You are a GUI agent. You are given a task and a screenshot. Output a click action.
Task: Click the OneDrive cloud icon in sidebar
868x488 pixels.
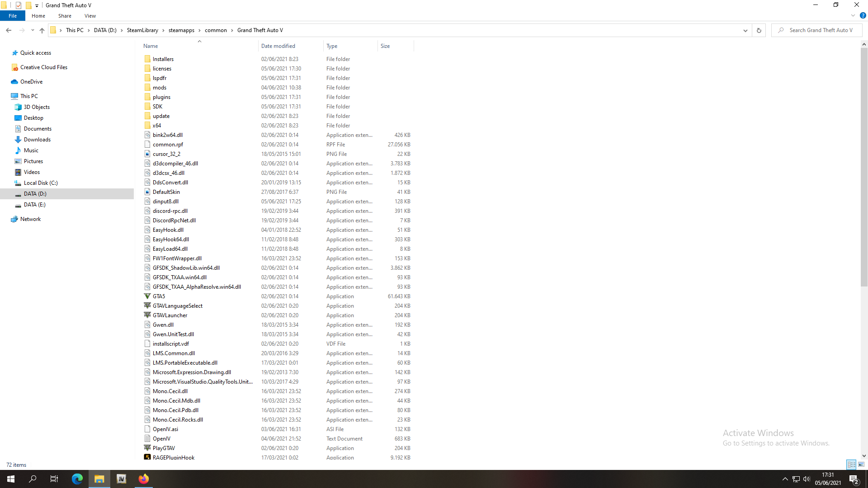click(14, 82)
